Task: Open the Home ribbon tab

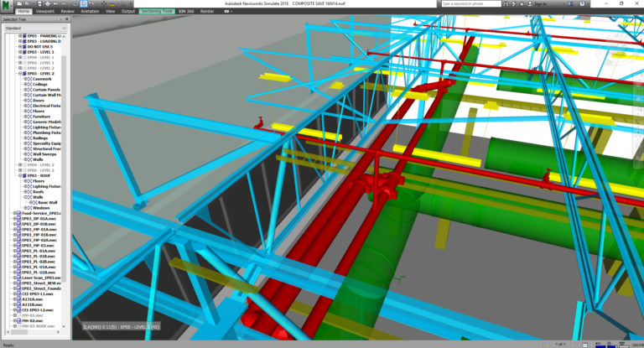Action: [x=23, y=11]
